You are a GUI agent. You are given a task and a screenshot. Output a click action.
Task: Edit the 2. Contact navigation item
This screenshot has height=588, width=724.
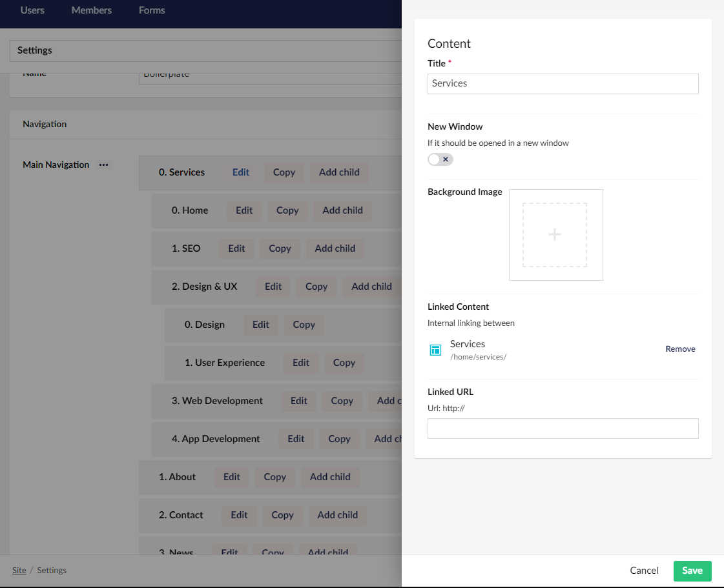point(239,515)
